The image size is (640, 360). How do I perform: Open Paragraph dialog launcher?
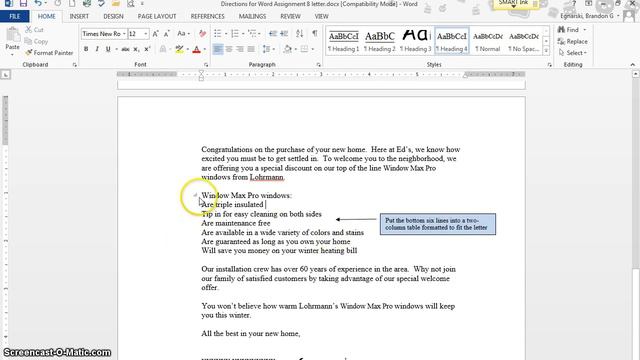[x=318, y=64]
